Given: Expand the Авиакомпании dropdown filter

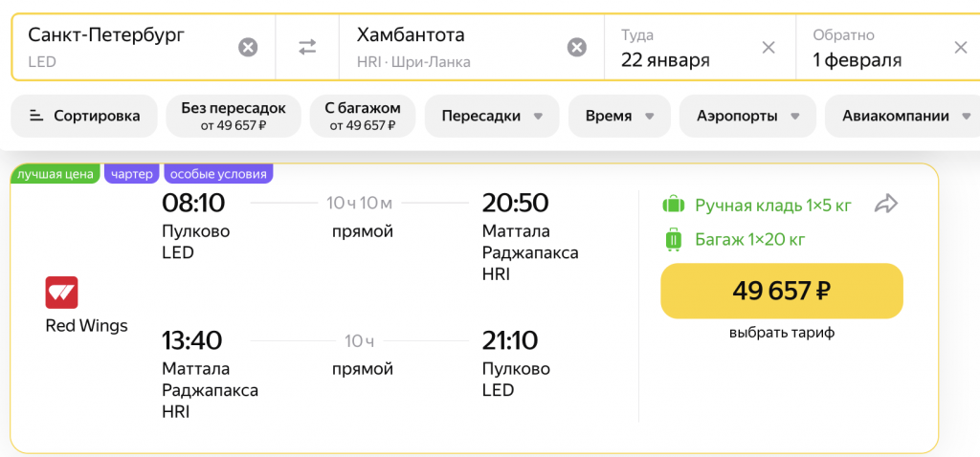Looking at the screenshot, I should (x=904, y=116).
